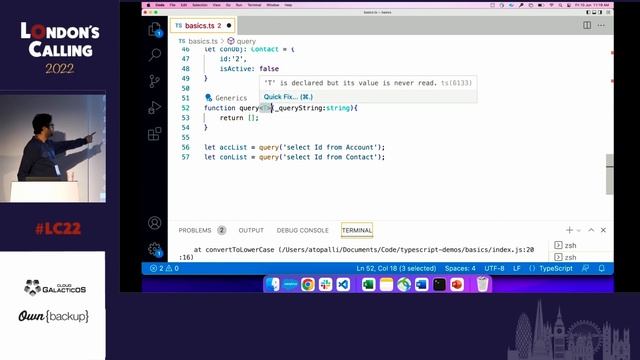Open the Spotlight search icon in menu bar
The width and height of the screenshot is (640, 360).
[x=560, y=5]
